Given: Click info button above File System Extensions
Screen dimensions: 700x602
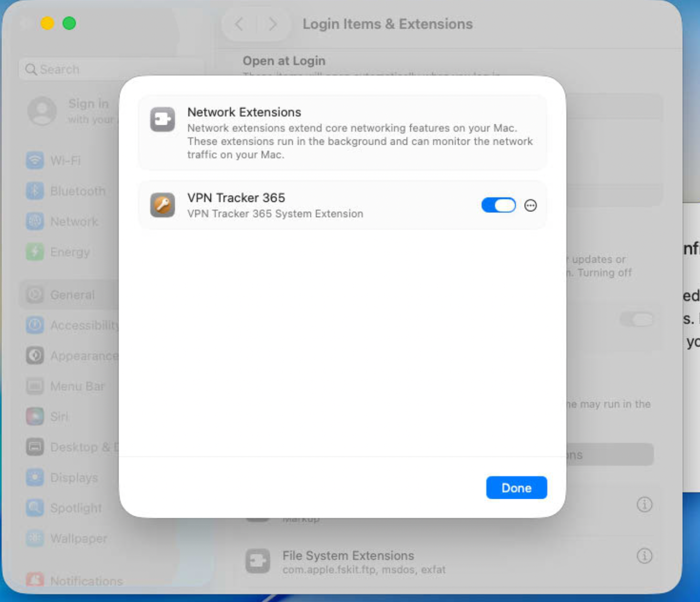Looking at the screenshot, I should click(644, 504).
